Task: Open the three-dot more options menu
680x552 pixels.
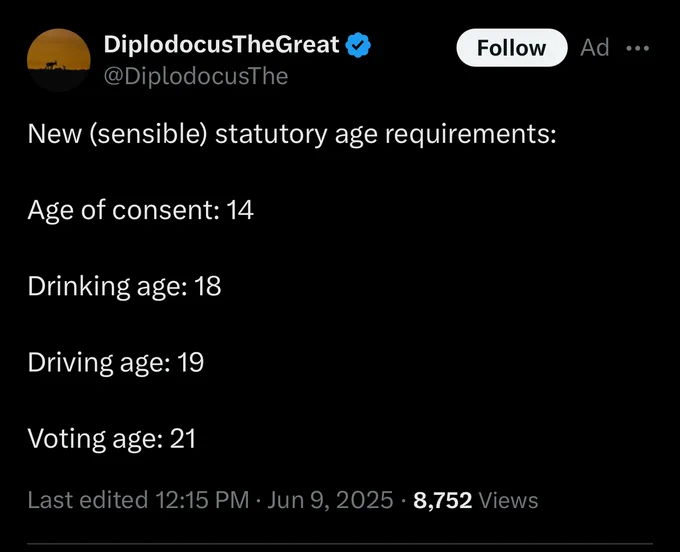Action: coord(638,48)
